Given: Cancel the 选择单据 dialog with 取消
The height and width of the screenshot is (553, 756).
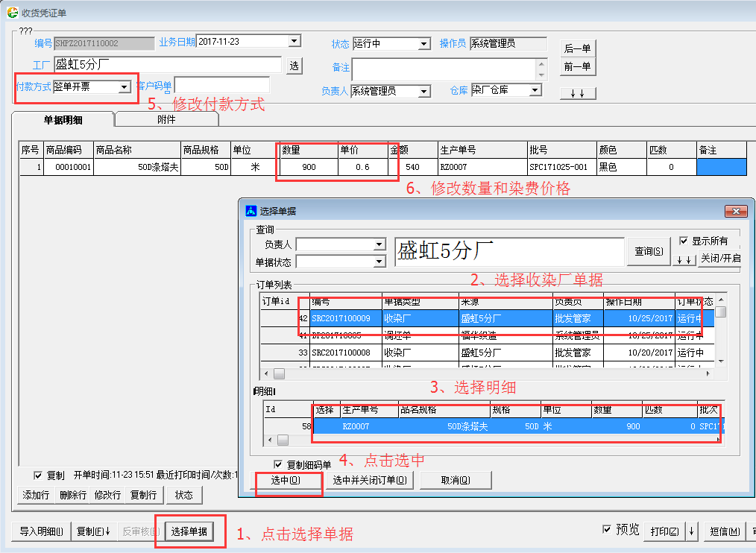Looking at the screenshot, I should tap(456, 480).
